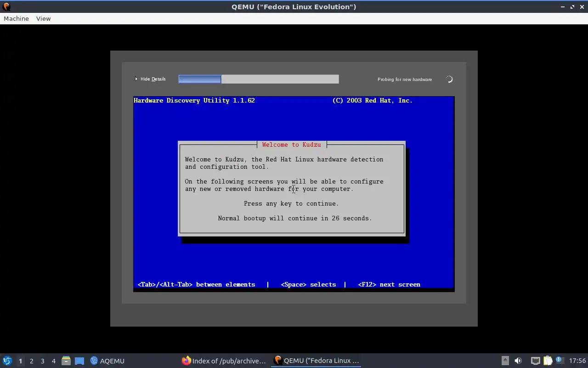Select the QEMU Fedora Linux taskbar entry
Image resolution: width=588 pixels, height=368 pixels.
316,361
